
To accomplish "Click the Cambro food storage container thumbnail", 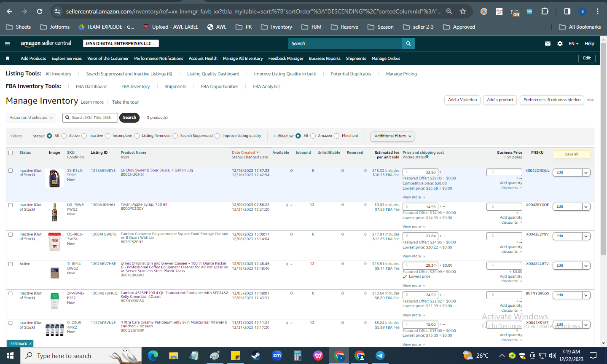I will pyautogui.click(x=54, y=242).
